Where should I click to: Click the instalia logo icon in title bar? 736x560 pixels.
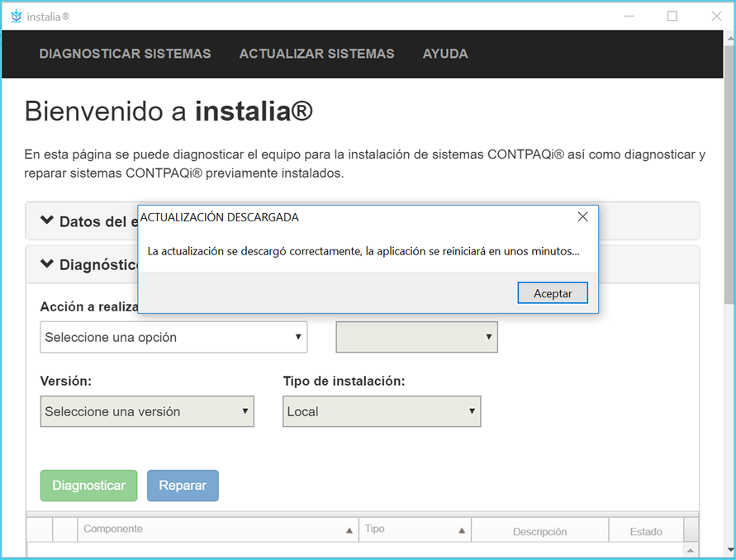pos(16,16)
